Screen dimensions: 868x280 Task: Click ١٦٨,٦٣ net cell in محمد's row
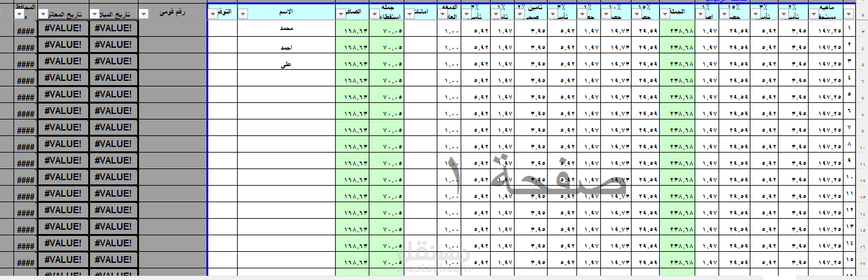tap(353, 29)
